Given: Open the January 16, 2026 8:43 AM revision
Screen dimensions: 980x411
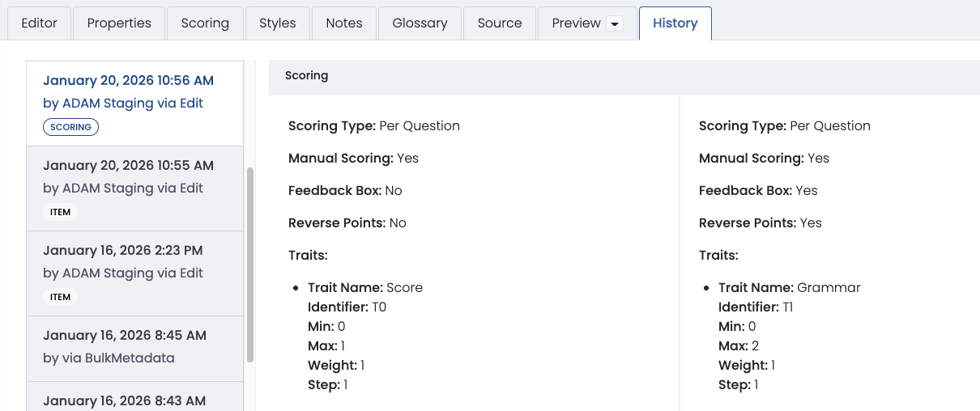Looking at the screenshot, I should 124,400.
